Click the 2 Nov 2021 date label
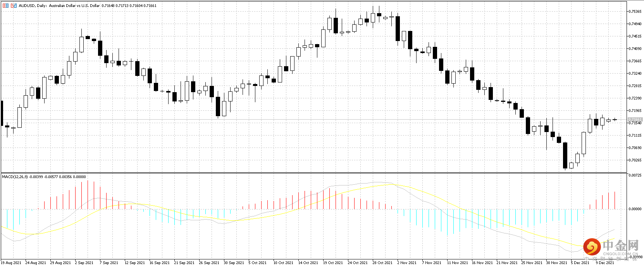Image resolution: width=644 pixels, height=266 pixels. pos(407,263)
